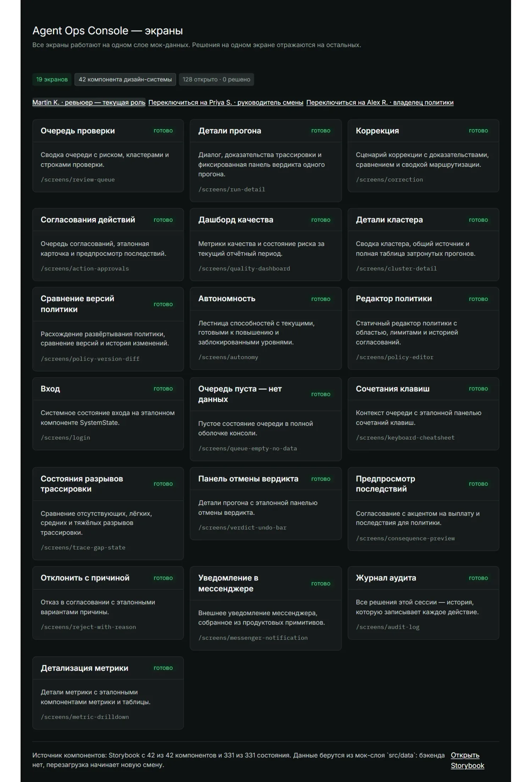Open the Согласования действий card
532x782 pixels.
pyautogui.click(x=108, y=245)
